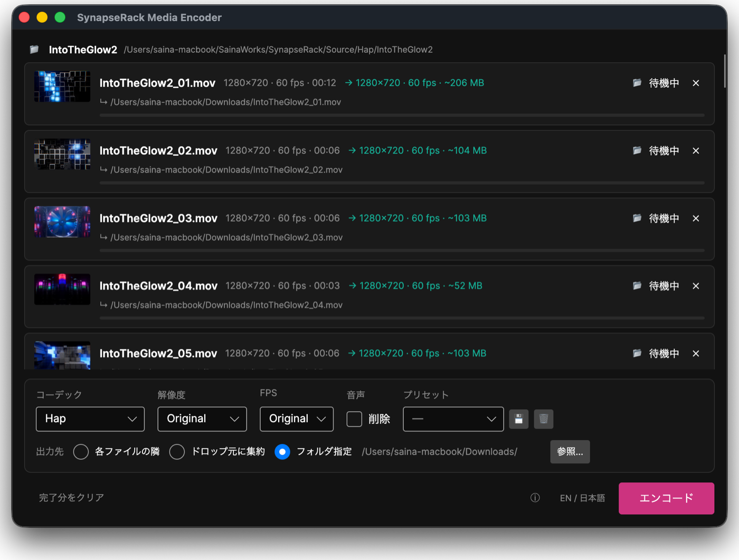Remove IntoTheGlow2_04.mov from the queue
The image size is (739, 560).
(696, 286)
